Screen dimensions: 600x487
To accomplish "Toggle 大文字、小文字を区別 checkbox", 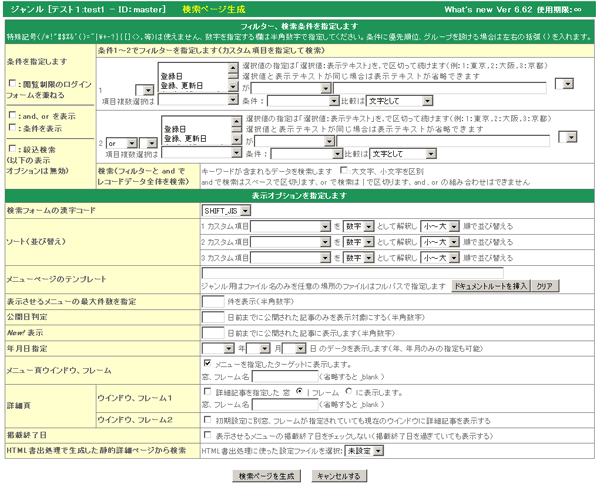I will pos(344,170).
